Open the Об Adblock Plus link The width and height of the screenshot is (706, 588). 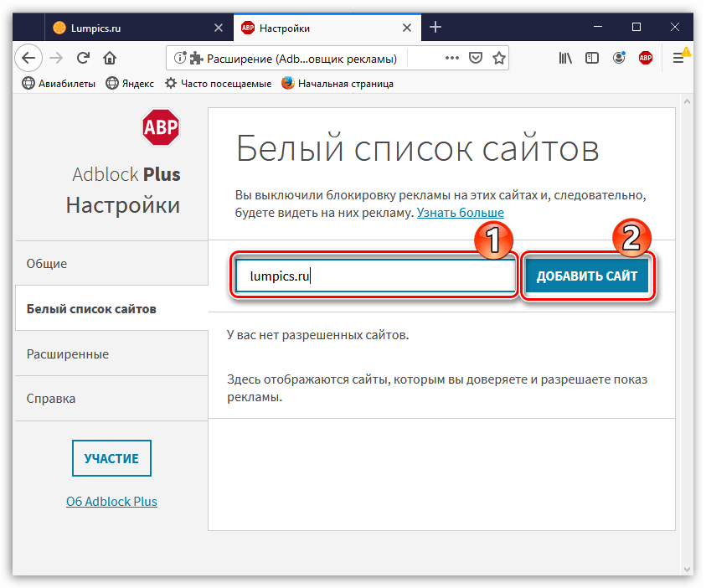(111, 501)
